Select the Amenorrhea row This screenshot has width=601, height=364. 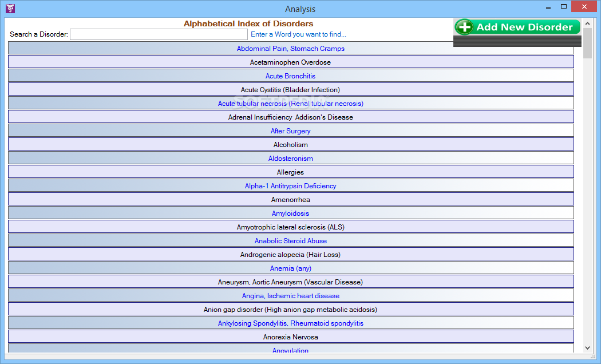(x=291, y=200)
